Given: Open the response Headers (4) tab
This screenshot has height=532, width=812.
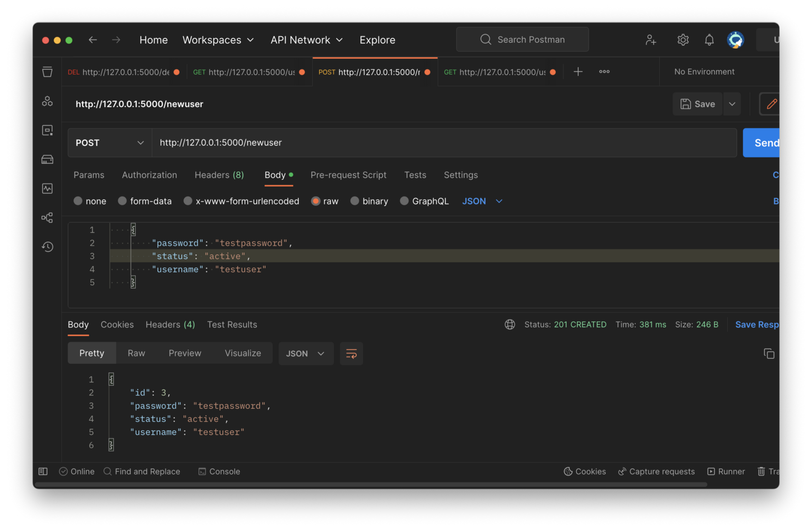Looking at the screenshot, I should click(170, 324).
